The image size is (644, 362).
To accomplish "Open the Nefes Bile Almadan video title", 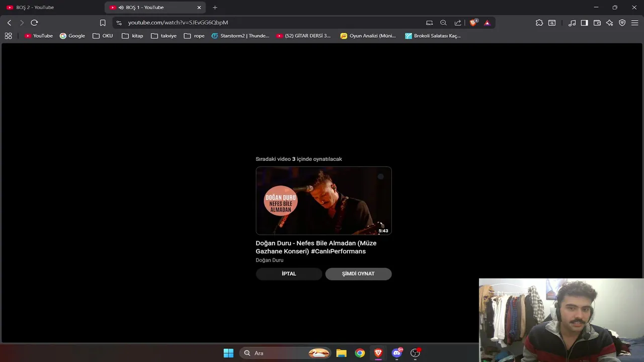I will [316, 247].
